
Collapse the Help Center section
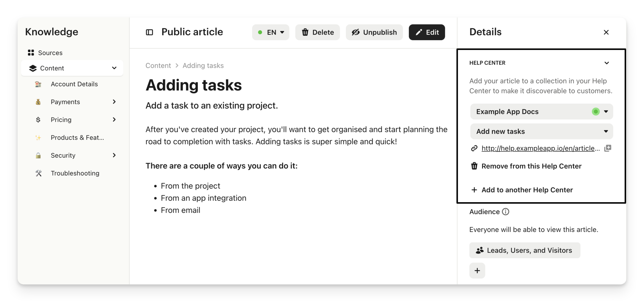click(607, 63)
